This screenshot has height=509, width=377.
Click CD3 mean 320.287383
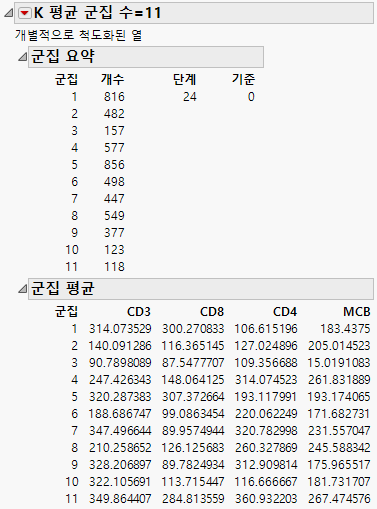[x=120, y=397]
